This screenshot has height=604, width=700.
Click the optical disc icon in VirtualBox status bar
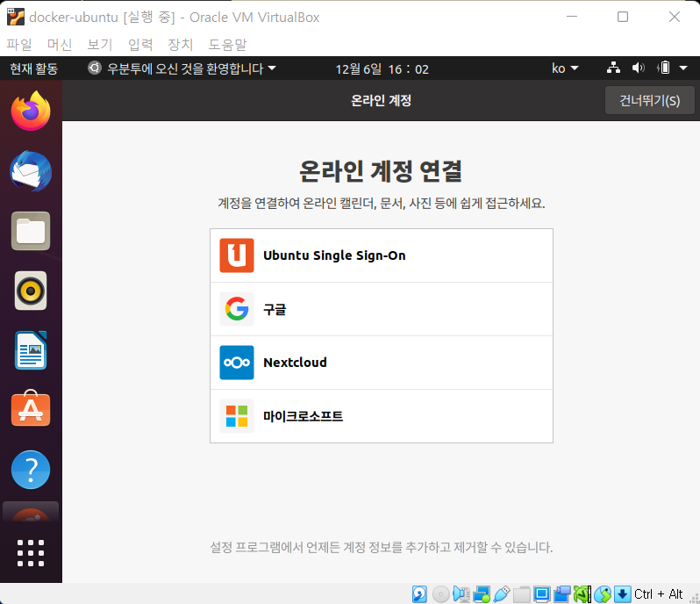pyautogui.click(x=440, y=594)
